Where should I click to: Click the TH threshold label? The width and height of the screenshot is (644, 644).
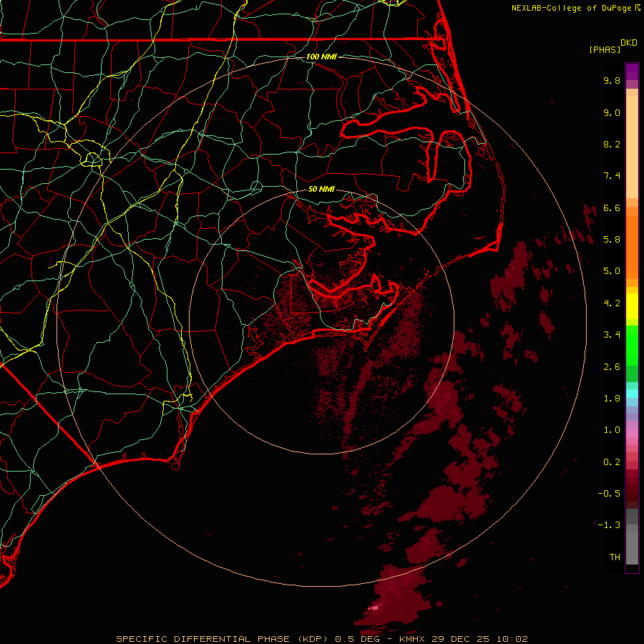click(615, 557)
